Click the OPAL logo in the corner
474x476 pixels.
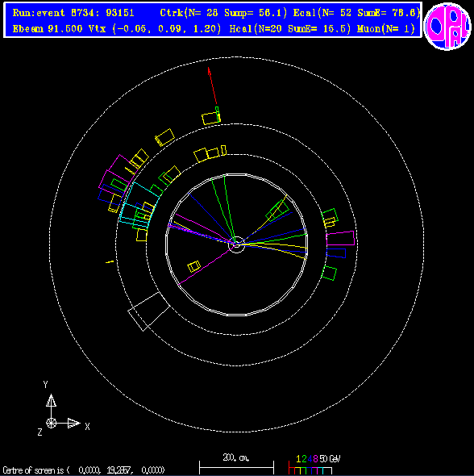[x=447, y=26]
